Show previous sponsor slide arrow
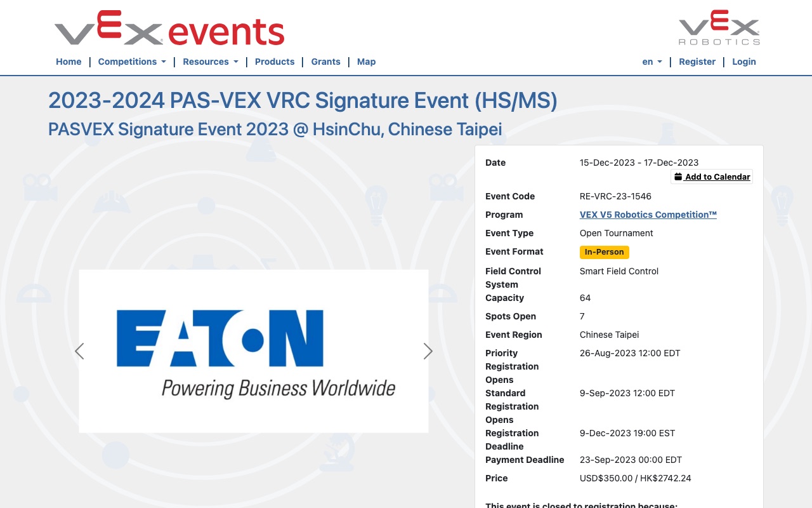 pyautogui.click(x=79, y=351)
